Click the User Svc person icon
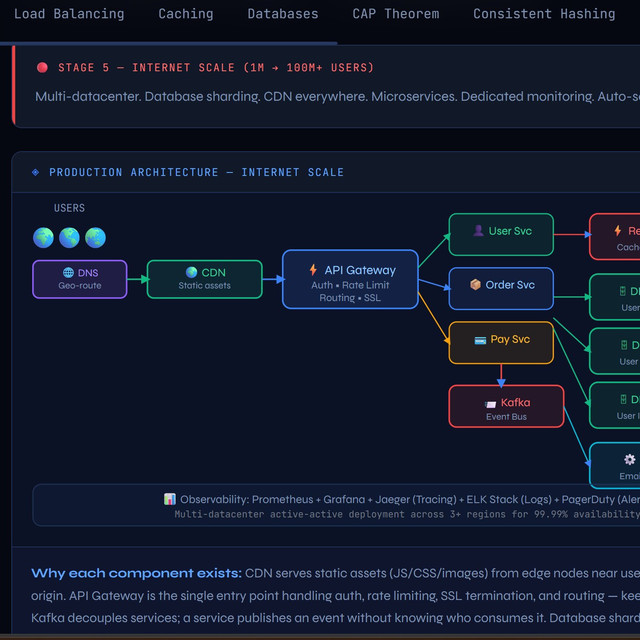This screenshot has height=640, width=640. click(x=478, y=231)
